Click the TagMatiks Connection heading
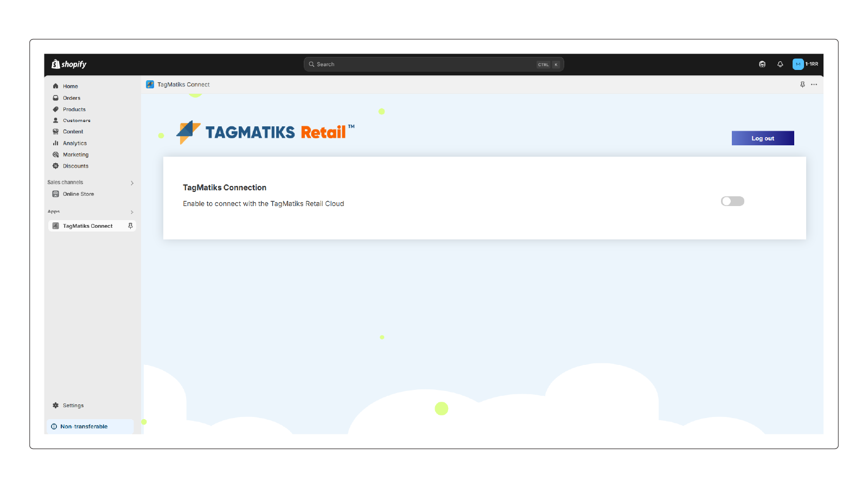 tap(225, 188)
